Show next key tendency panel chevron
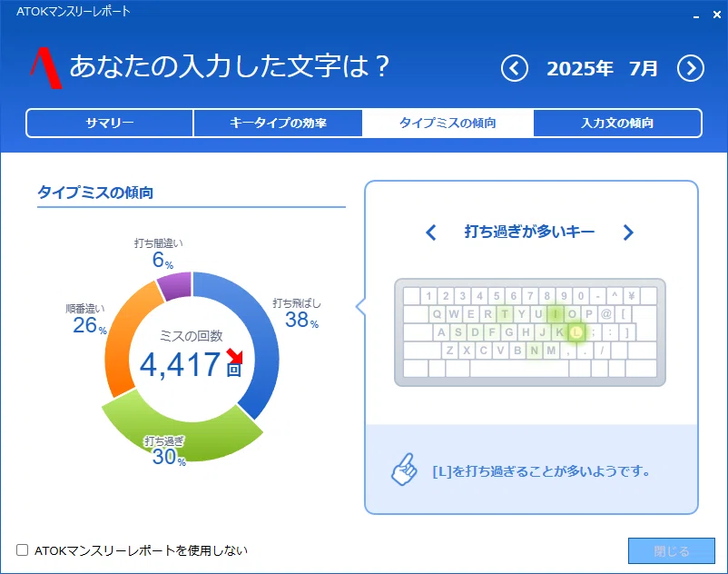 coord(628,233)
